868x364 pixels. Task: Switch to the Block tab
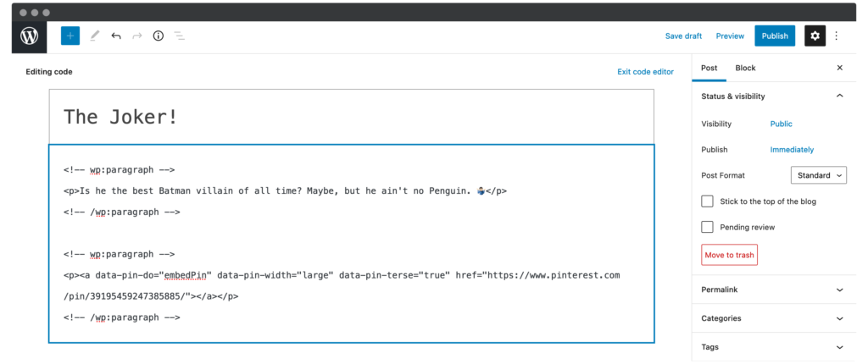pos(745,68)
